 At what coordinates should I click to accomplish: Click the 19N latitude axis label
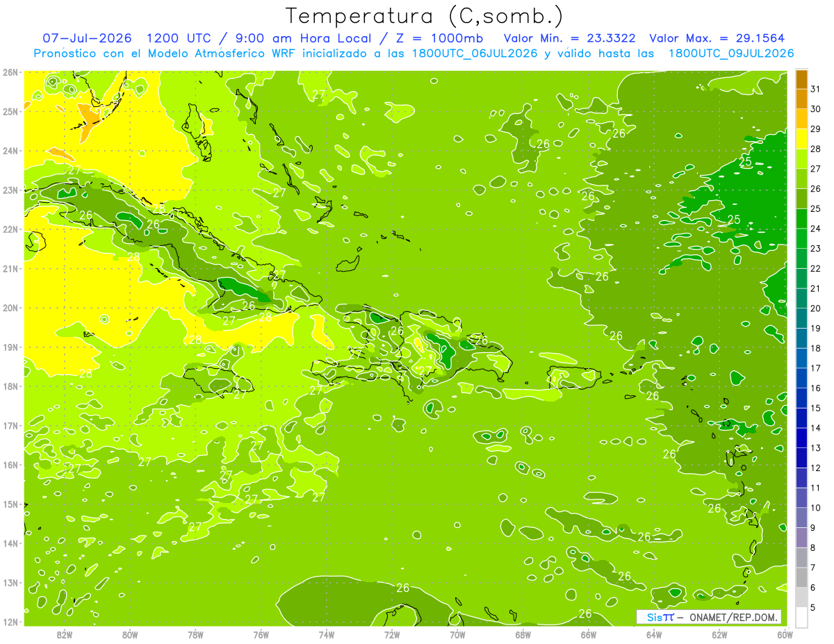[10, 347]
